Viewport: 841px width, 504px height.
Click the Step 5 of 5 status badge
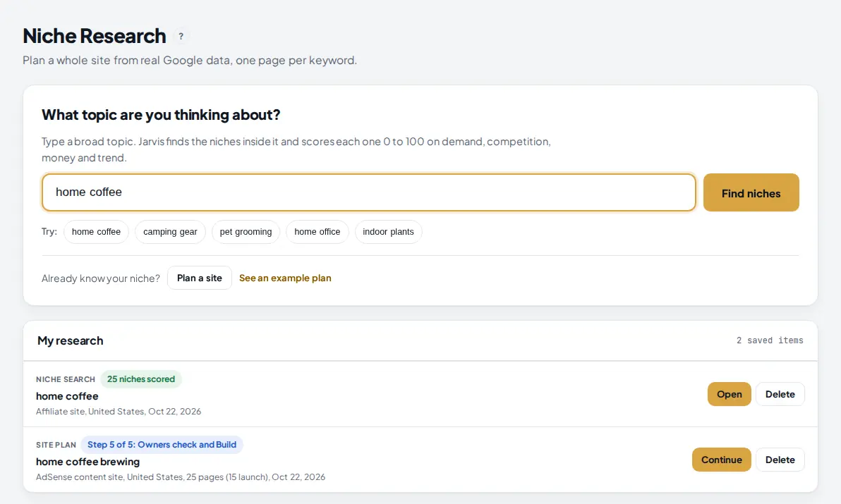coord(162,445)
